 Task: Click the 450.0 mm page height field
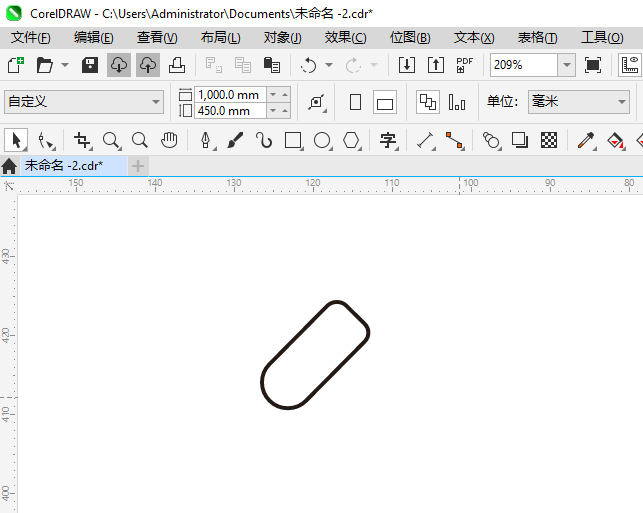pos(230,111)
